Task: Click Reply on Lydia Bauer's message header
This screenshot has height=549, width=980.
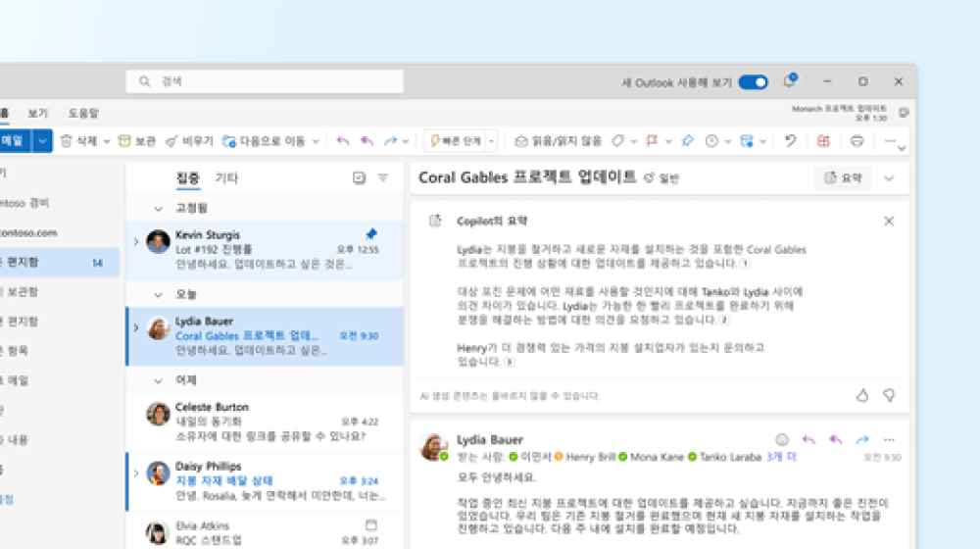Action: (x=808, y=439)
